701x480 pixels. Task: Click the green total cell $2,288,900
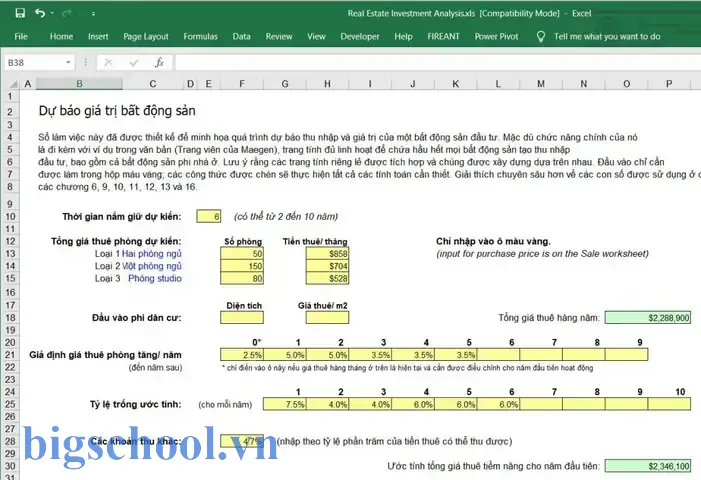click(647, 318)
